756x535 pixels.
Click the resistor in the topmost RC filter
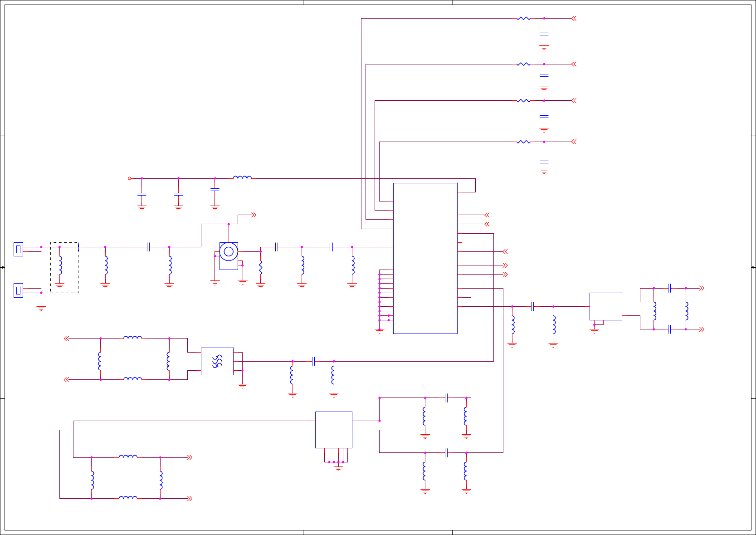(523, 19)
